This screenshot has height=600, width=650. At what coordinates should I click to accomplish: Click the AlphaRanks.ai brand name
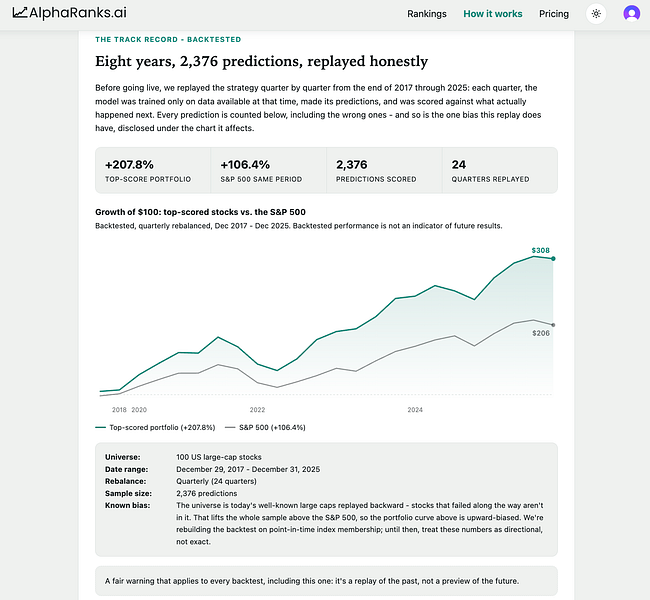click(x=78, y=13)
